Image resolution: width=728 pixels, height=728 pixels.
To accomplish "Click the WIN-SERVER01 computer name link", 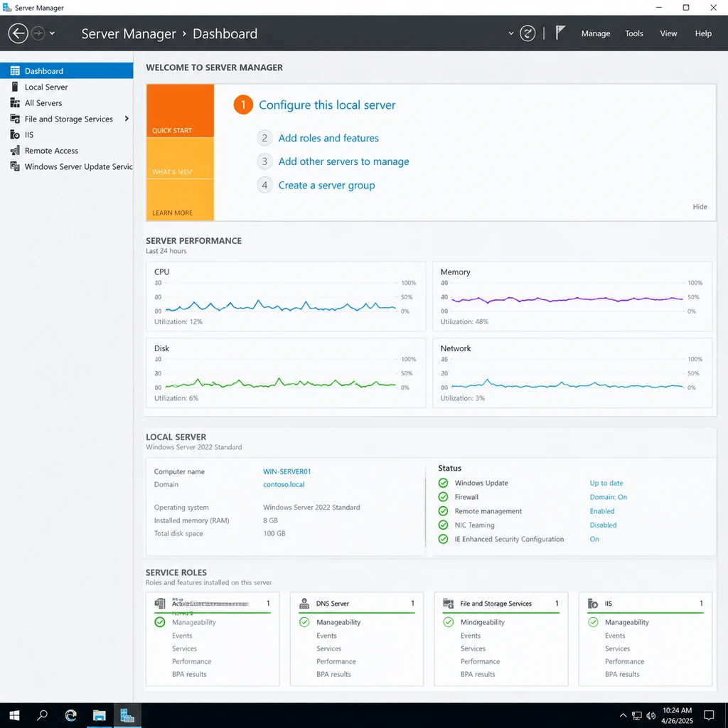I will tap(287, 471).
